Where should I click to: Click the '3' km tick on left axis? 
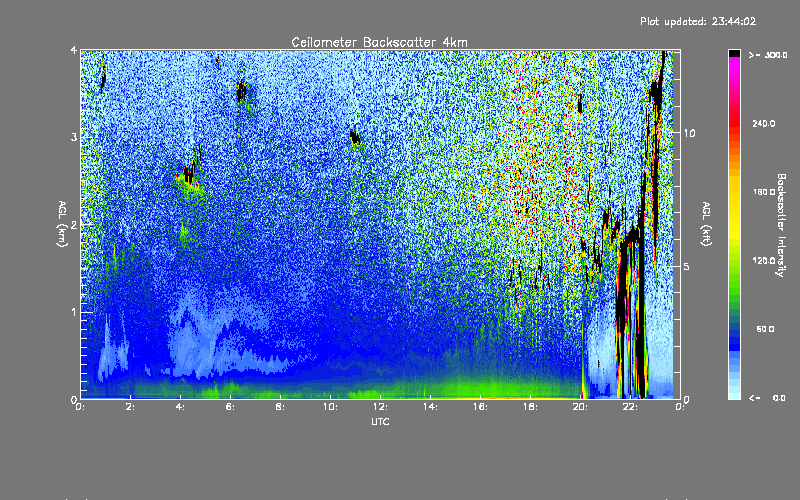[73, 137]
